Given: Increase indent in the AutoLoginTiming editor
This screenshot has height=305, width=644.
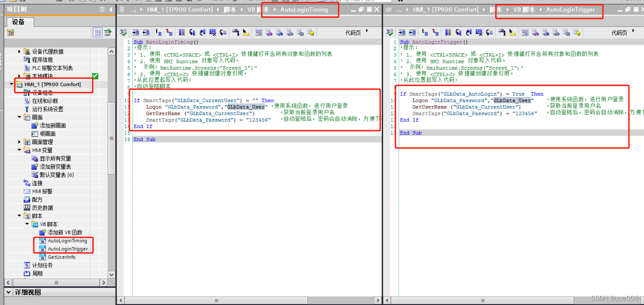Looking at the screenshot, I should pyautogui.click(x=135, y=33).
